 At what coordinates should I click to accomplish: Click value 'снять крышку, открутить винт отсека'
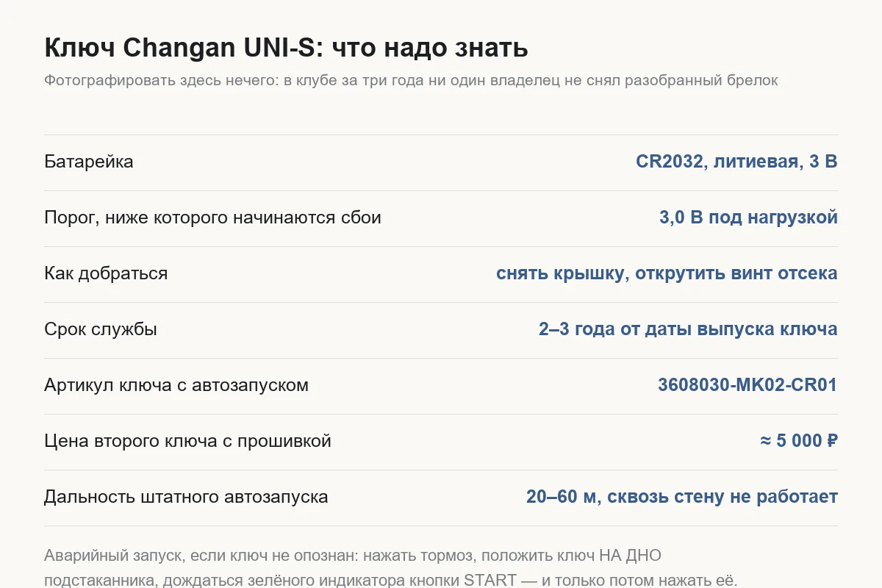[x=667, y=273]
